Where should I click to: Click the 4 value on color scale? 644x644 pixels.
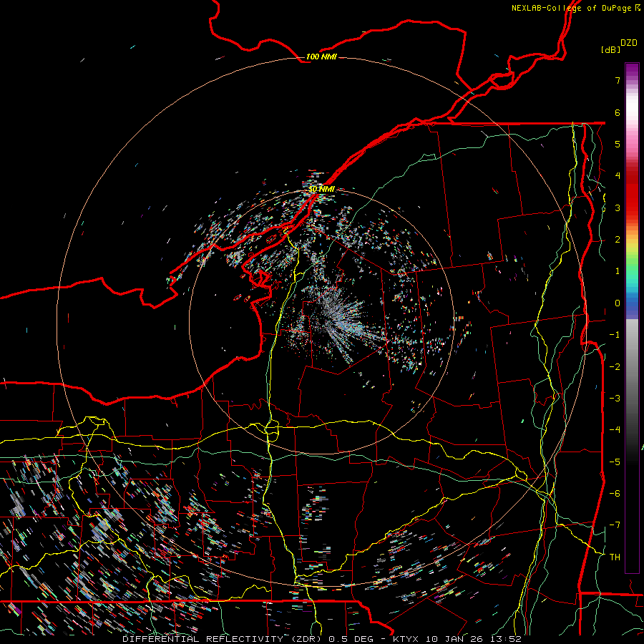(x=618, y=176)
